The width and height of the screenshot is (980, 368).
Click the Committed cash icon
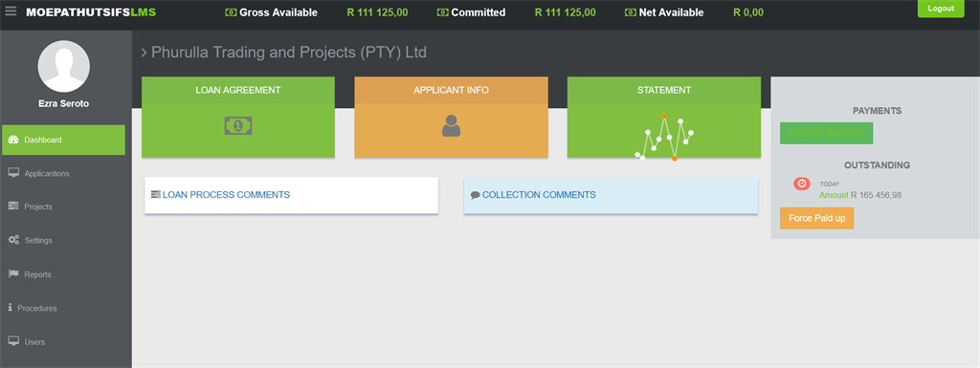click(x=442, y=12)
